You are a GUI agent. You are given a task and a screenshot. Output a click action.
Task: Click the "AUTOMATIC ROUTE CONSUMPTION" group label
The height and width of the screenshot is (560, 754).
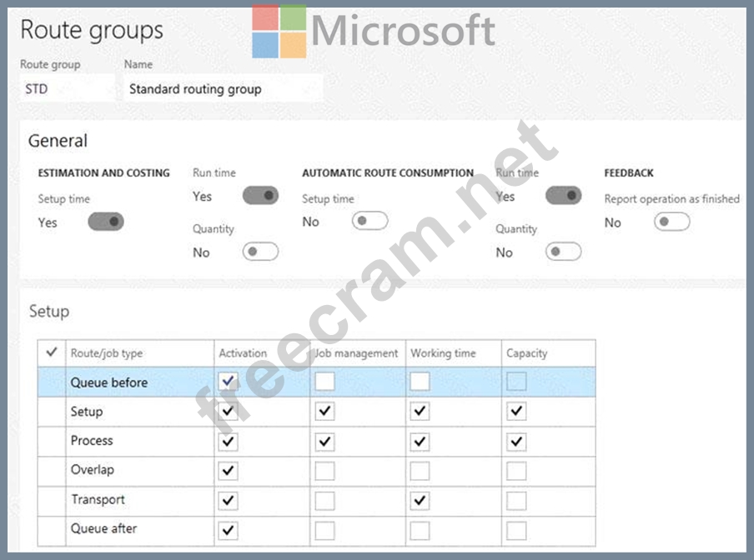tap(388, 172)
